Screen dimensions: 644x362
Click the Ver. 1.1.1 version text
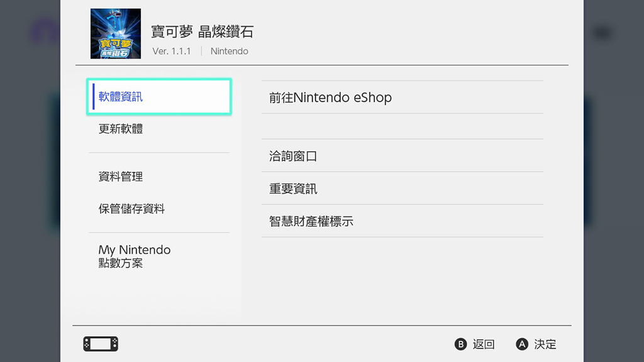tap(172, 52)
